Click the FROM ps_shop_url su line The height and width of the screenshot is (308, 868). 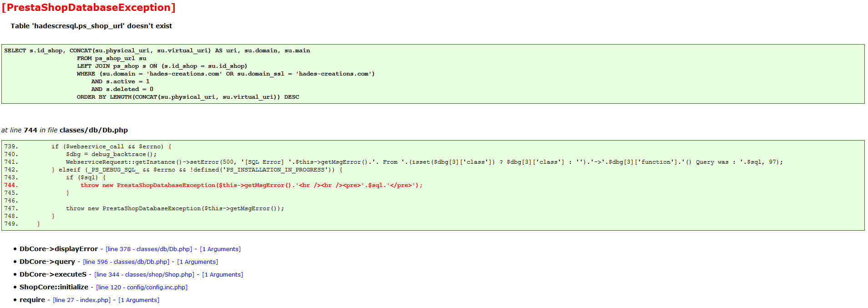click(112, 58)
